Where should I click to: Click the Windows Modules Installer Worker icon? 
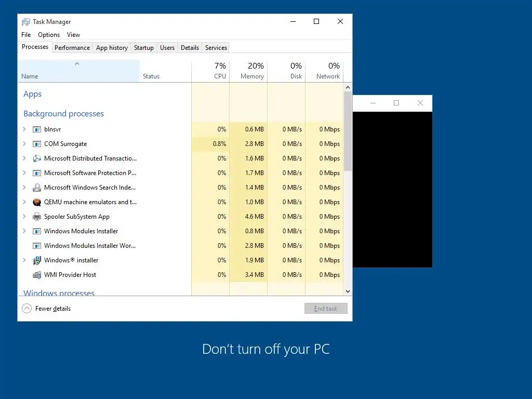[x=37, y=246]
